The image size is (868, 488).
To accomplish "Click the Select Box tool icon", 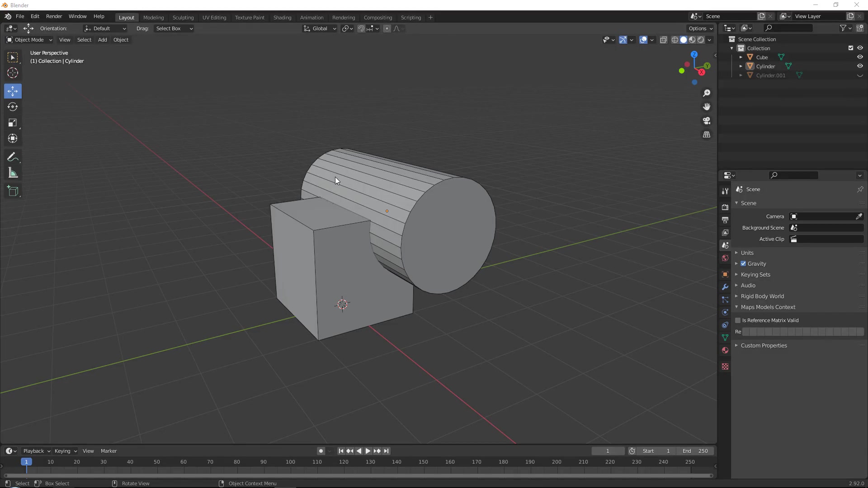I will click(x=13, y=57).
